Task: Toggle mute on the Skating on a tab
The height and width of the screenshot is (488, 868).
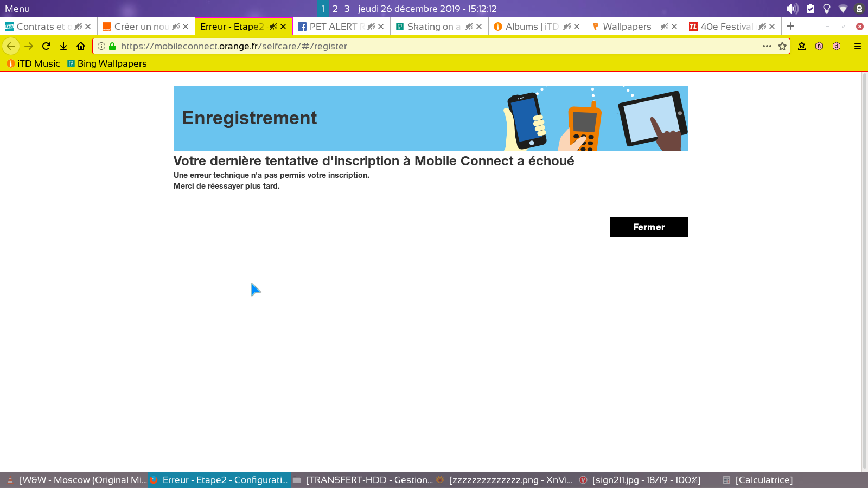Action: click(x=469, y=27)
